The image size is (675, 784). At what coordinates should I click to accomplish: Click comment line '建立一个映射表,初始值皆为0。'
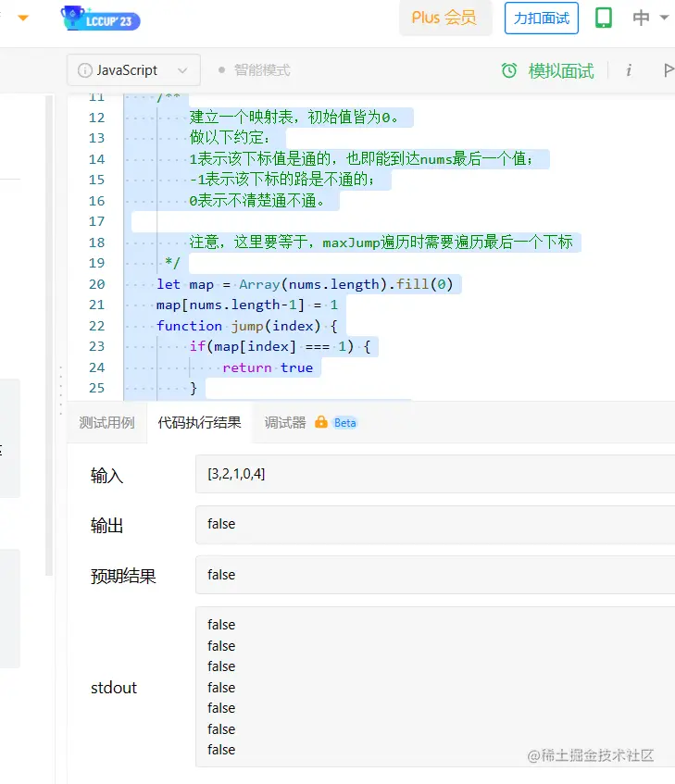tap(294, 118)
